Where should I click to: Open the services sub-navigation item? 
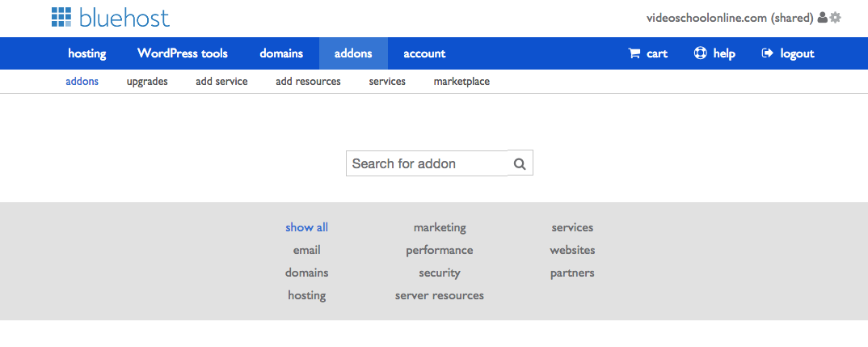tap(387, 82)
